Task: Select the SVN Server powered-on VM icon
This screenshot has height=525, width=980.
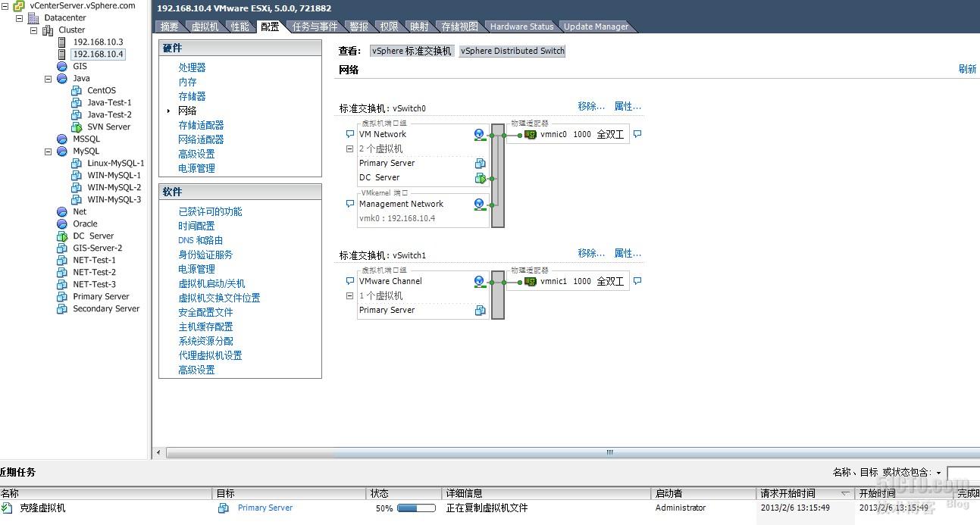Action: (77, 127)
